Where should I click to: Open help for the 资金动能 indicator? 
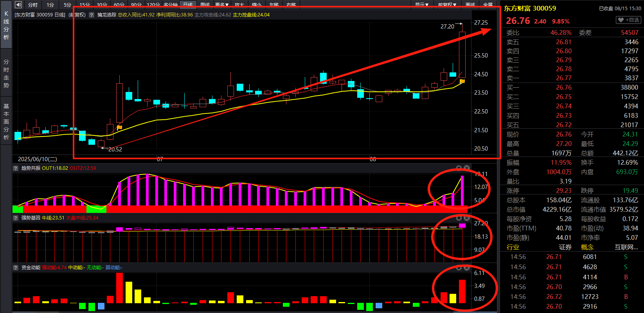pos(16,268)
